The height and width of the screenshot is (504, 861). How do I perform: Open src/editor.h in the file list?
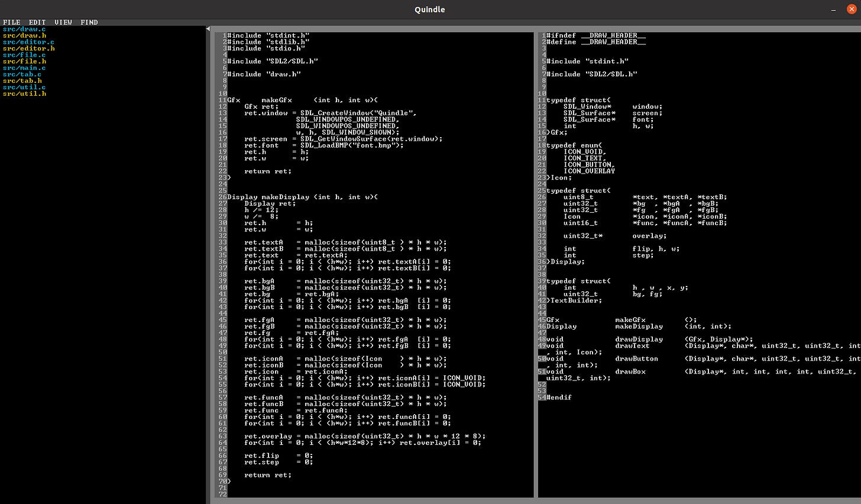[x=28, y=48]
